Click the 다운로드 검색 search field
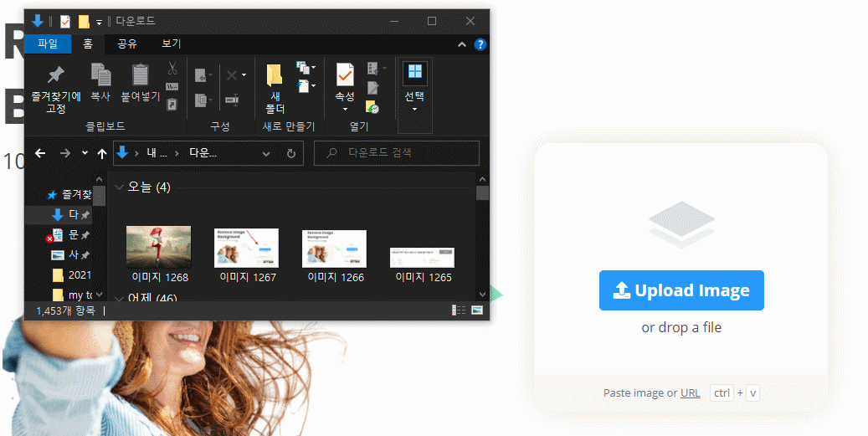Viewport: 868px width, 436px height. click(397, 153)
